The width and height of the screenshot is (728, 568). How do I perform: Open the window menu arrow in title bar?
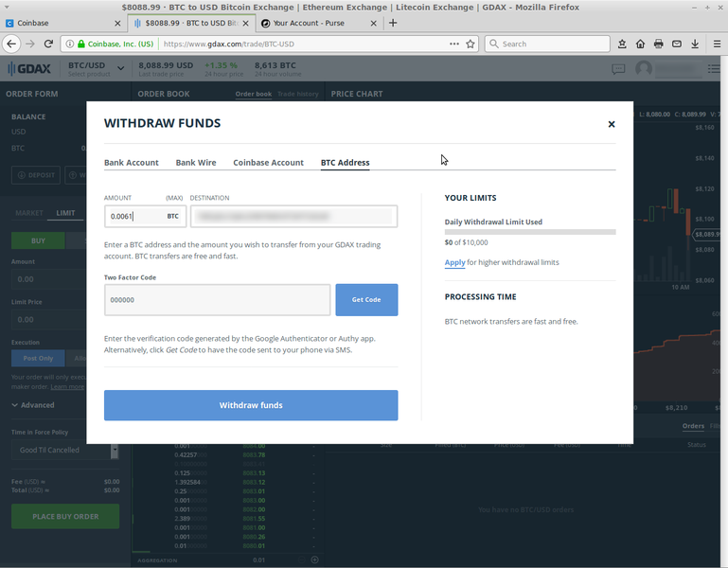7,7
